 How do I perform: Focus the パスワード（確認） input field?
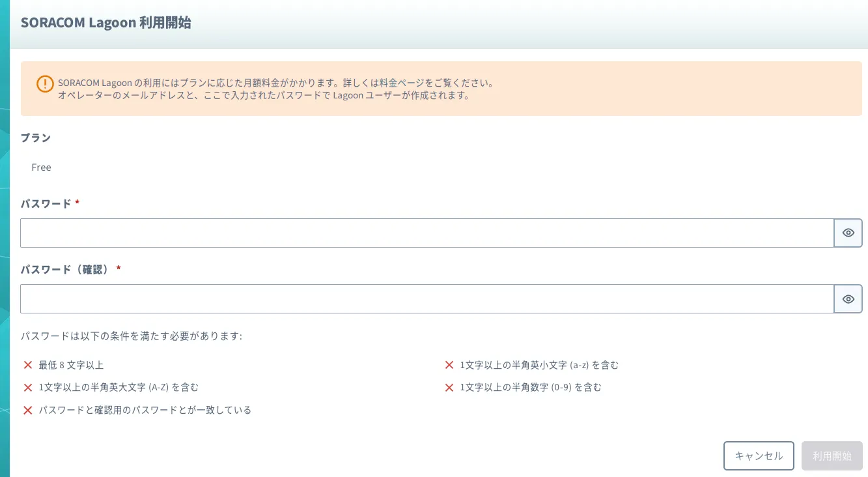[427, 299]
